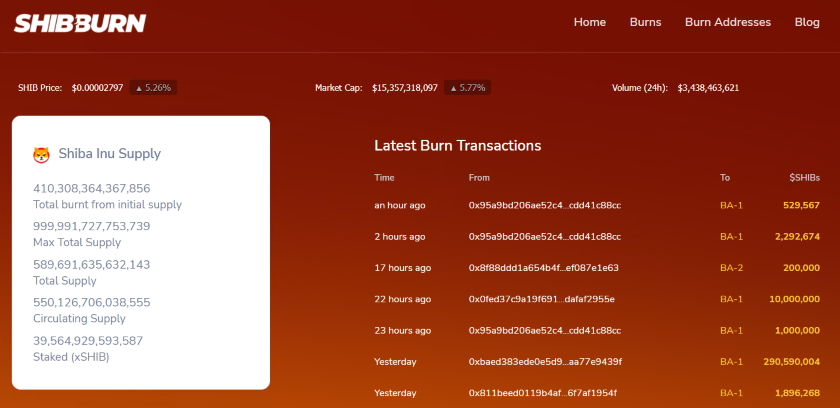Open sender address of '23 hours ago' burn
Screen dimensions: 840x408
pyautogui.click(x=545, y=330)
